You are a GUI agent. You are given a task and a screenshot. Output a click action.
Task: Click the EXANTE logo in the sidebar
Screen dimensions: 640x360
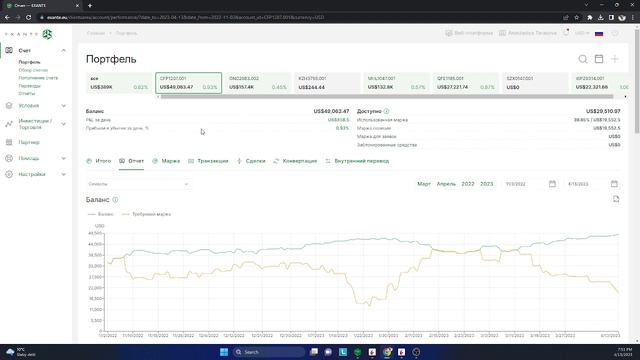pyautogui.click(x=29, y=34)
